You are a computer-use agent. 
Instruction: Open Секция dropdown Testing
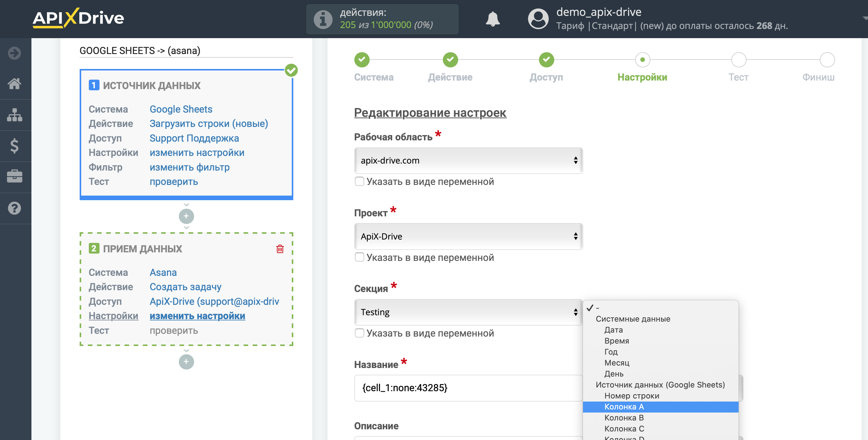tap(468, 312)
